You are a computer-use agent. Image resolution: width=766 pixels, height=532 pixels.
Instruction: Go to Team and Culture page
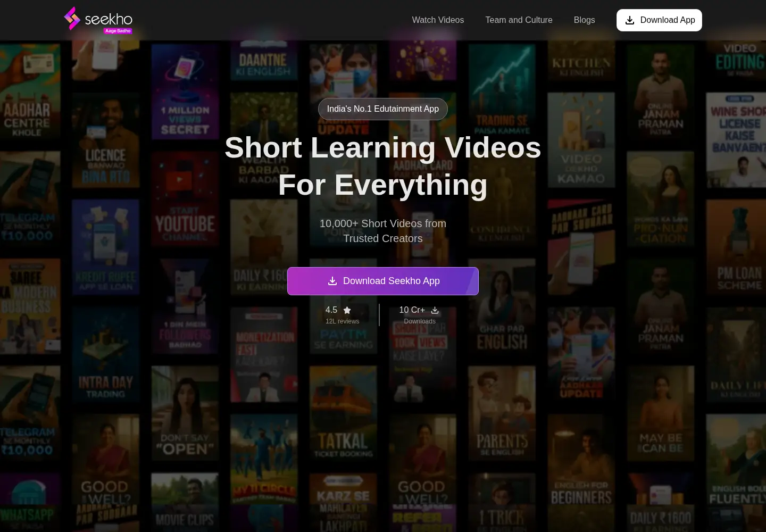click(x=519, y=20)
